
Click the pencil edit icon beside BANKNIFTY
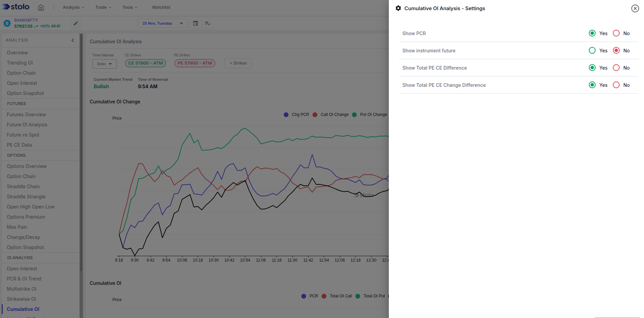click(75, 23)
